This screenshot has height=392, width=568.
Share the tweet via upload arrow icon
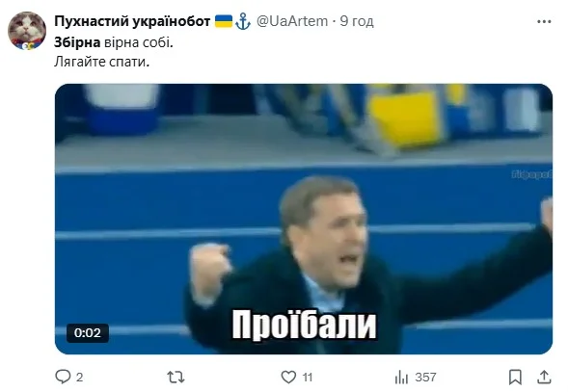(544, 378)
